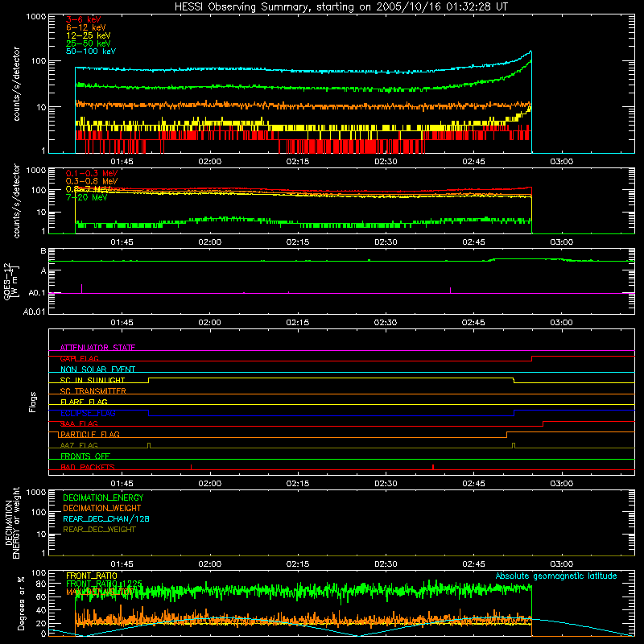Click the DECIMATION_WEIGHT legend entry
Image resolution: width=644 pixels, height=644 pixels.
(x=102, y=508)
